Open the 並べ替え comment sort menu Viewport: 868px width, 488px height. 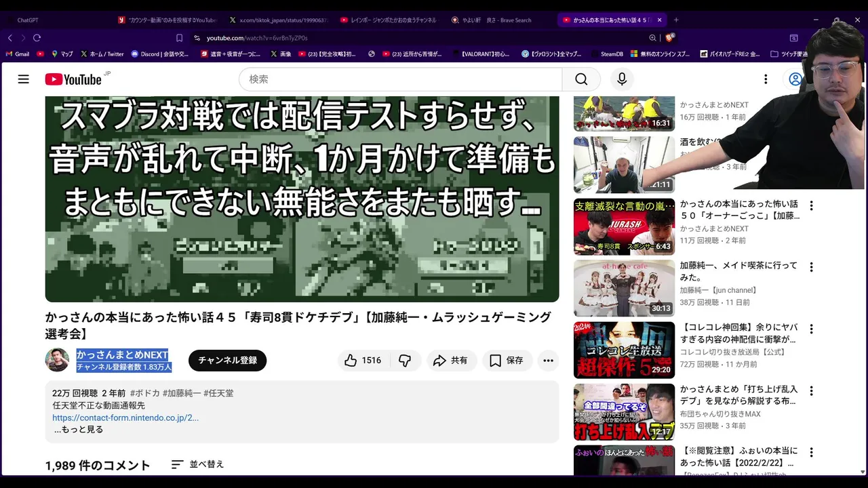[x=197, y=464]
